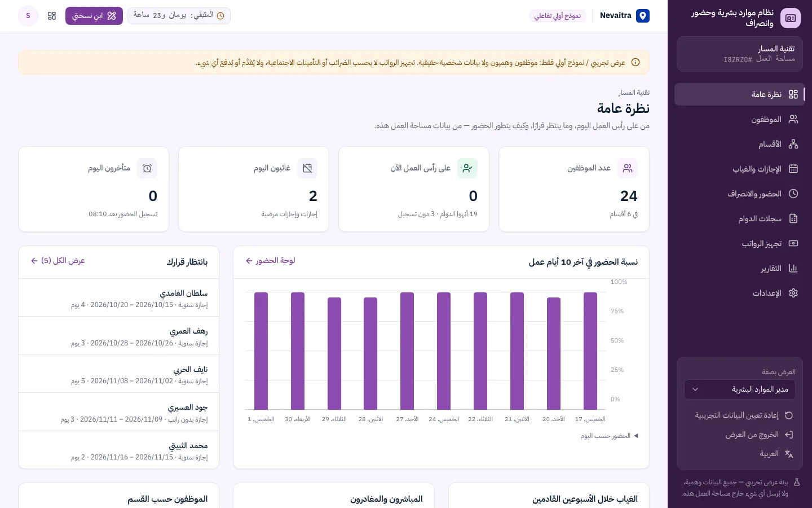This screenshot has height=508, width=812.
Task: Open the مدير الموارد البشرية role dropdown
Action: pyautogui.click(x=739, y=389)
